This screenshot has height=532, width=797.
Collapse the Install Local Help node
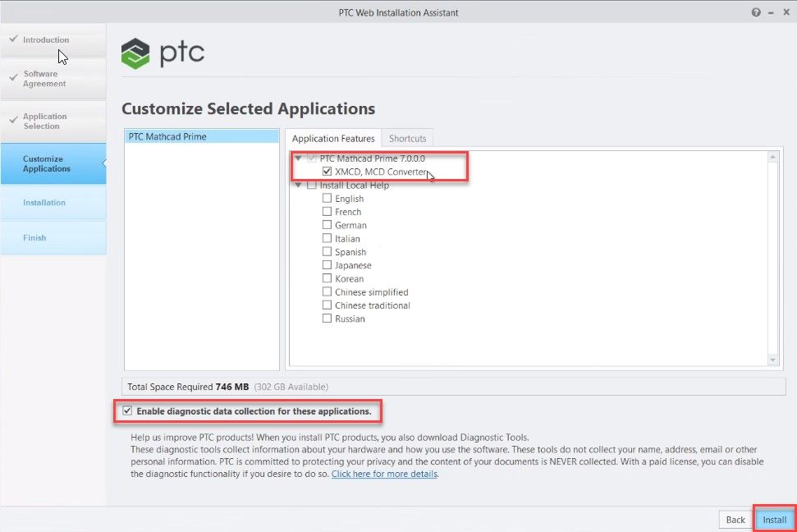coord(299,185)
